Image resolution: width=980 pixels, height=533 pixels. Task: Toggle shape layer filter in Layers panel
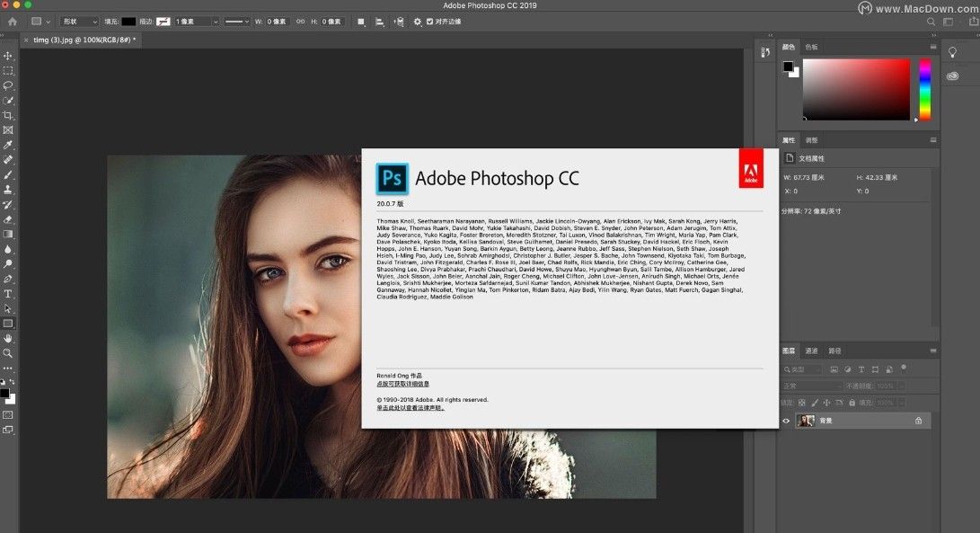(875, 369)
